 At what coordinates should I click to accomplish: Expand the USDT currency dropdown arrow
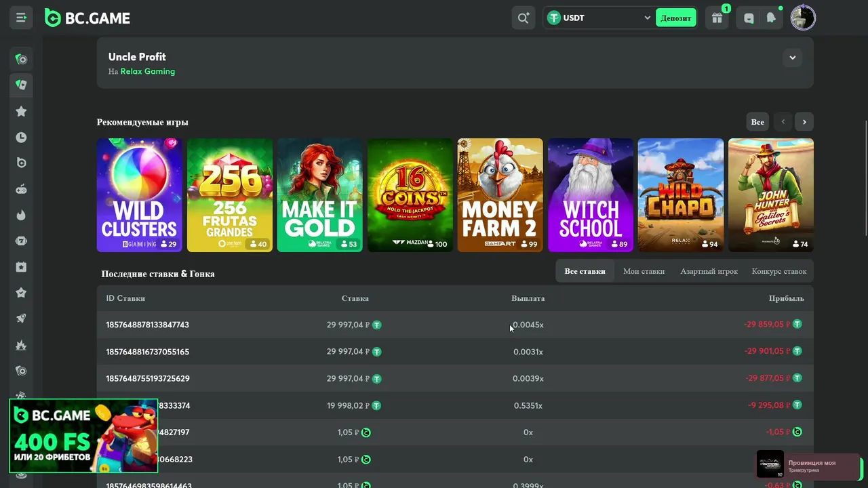point(647,18)
